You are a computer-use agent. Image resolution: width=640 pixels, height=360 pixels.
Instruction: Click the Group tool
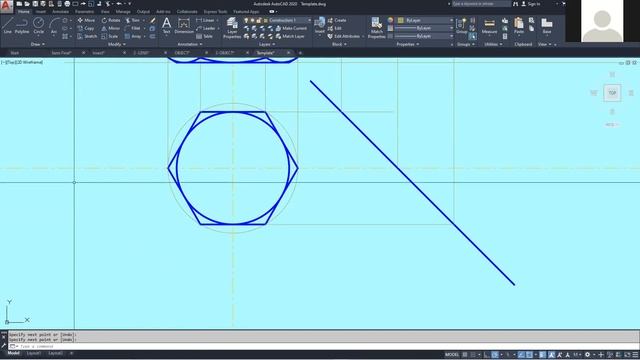[462, 25]
